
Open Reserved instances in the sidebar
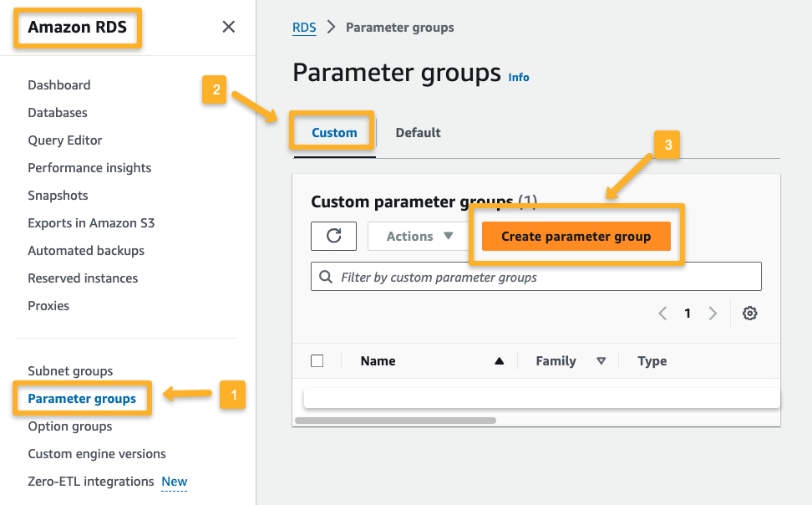click(x=83, y=278)
